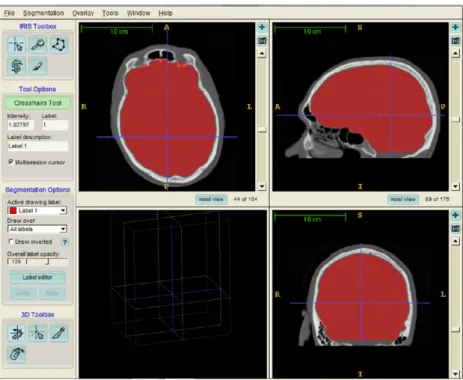Select the Zoom magnifier tool in IRIS Toolbox
Image resolution: width=463 pixels, height=380 pixels.
coord(38,45)
